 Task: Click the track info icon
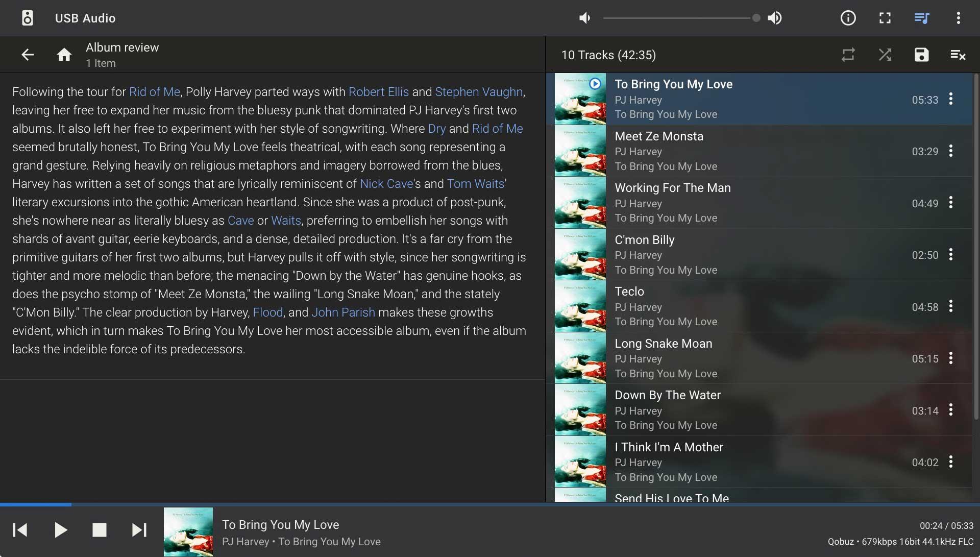848,18
